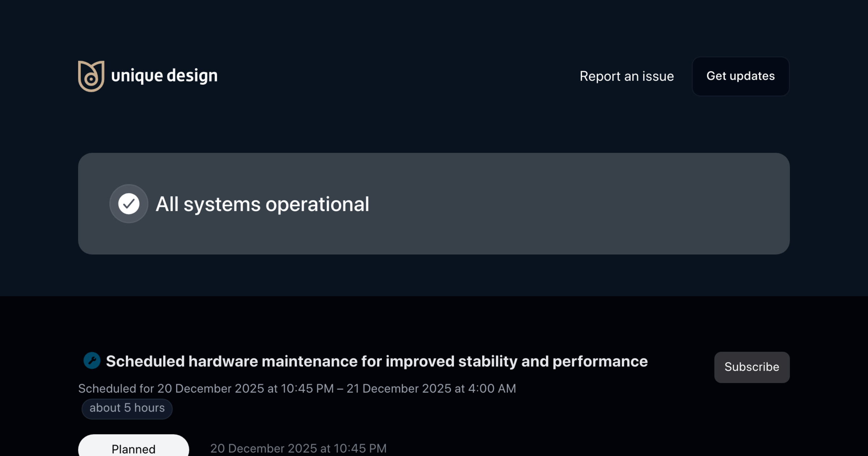
Task: Click the empty right side of the status banner
Action: coord(615,204)
